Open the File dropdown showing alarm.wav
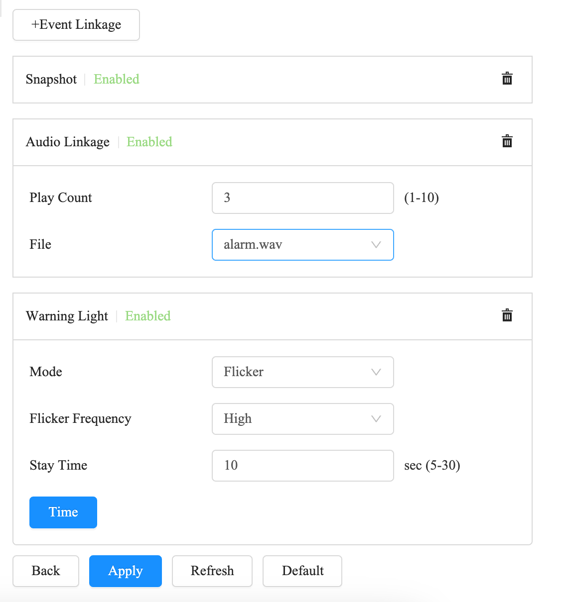The width and height of the screenshot is (568, 602). click(303, 245)
